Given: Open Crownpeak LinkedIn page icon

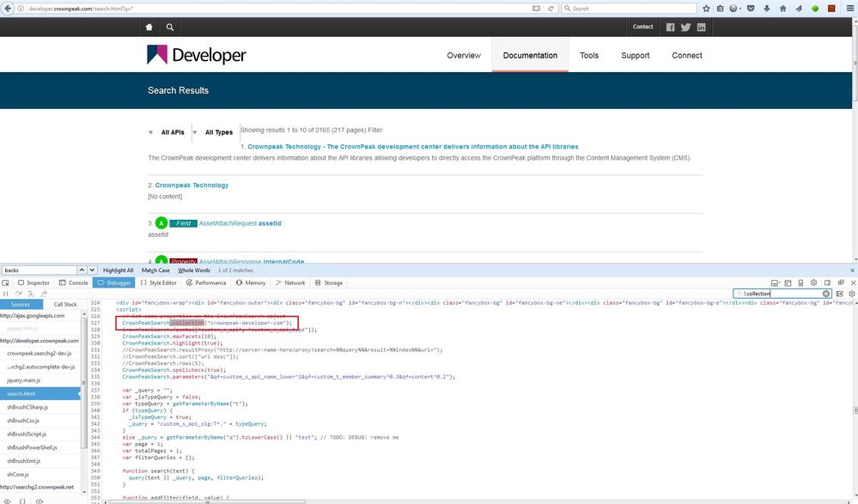Looking at the screenshot, I should [x=702, y=27].
